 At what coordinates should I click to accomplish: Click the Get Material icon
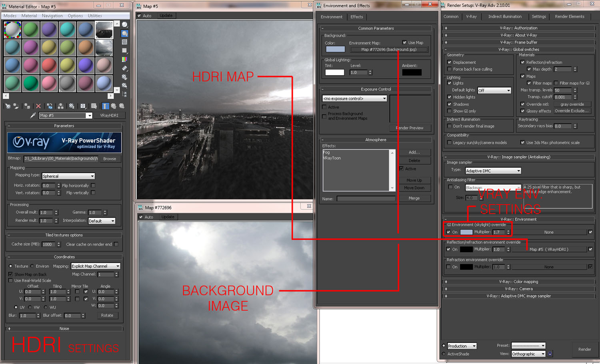point(8,106)
